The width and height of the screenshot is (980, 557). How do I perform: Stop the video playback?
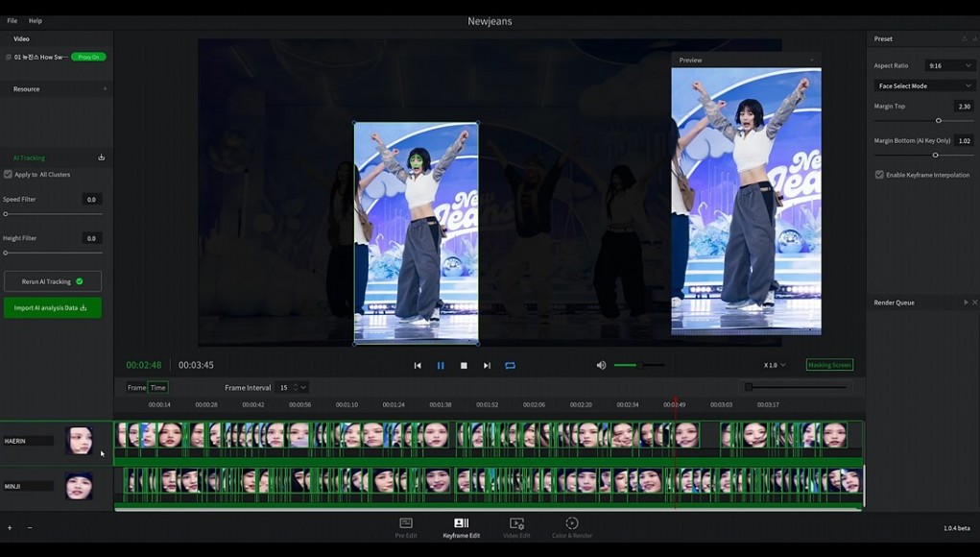tap(464, 366)
